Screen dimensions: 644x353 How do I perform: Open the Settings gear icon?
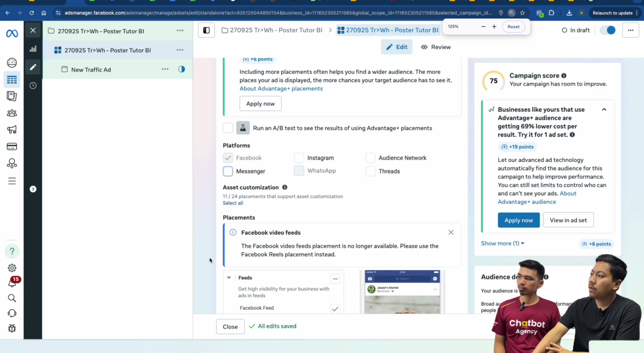pos(12,268)
